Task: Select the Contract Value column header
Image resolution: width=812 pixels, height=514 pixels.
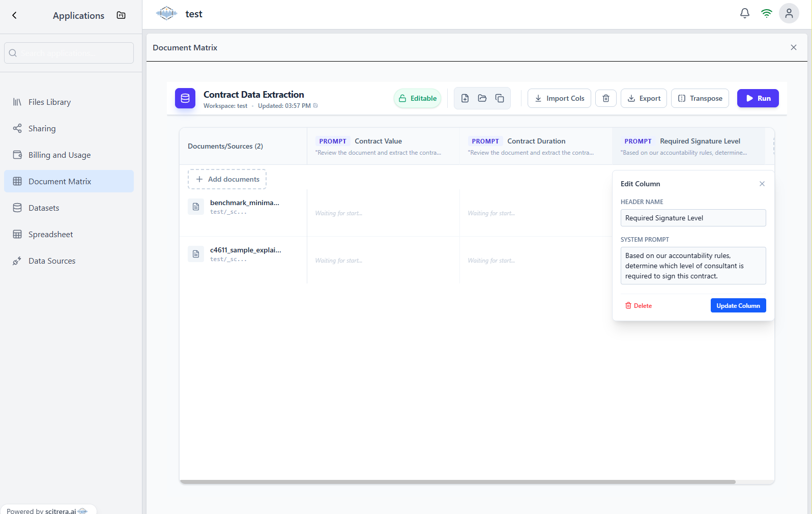Action: tap(383, 146)
